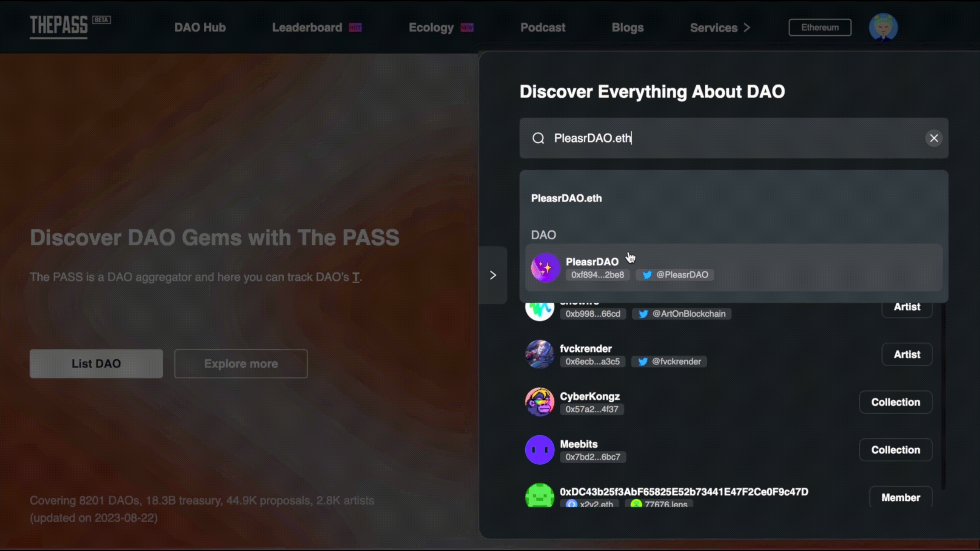Viewport: 980px width, 551px height.
Task: Expand the Services menu
Action: point(720,28)
